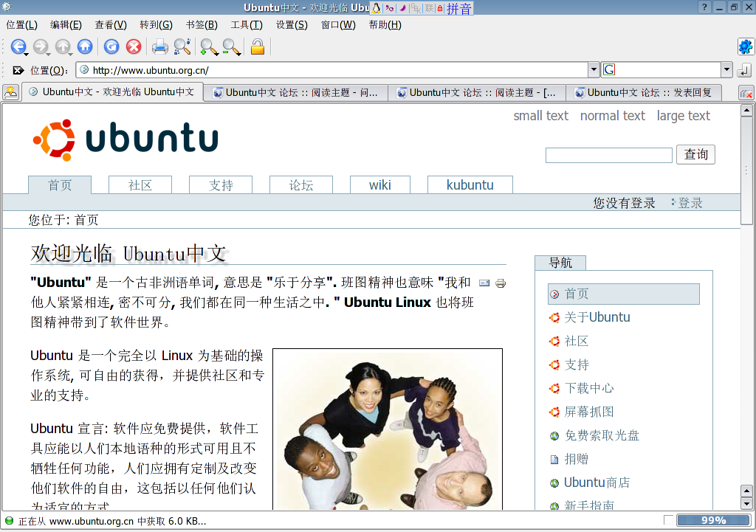Switch to the 阅读主题 - 问... browser tab
The image size is (756, 532).
coord(295,92)
